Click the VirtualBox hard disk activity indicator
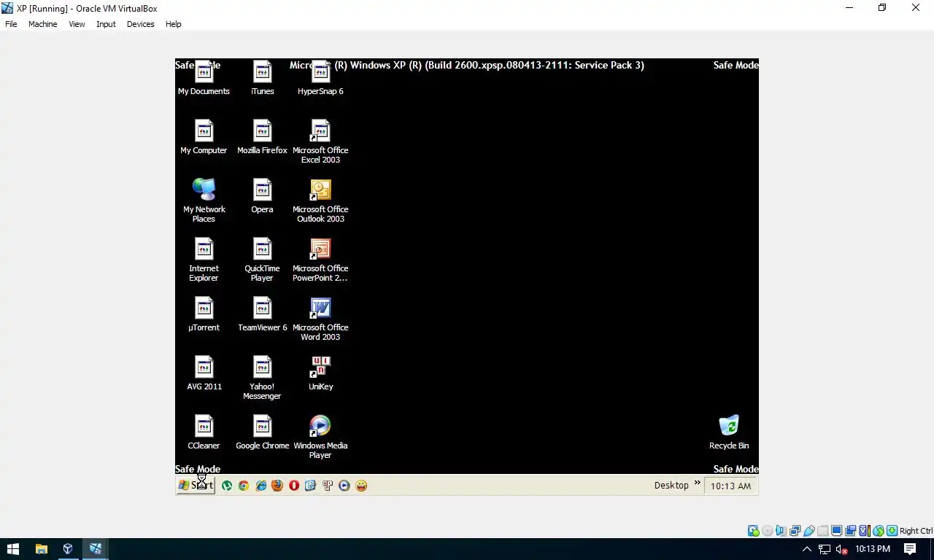 coord(753,531)
